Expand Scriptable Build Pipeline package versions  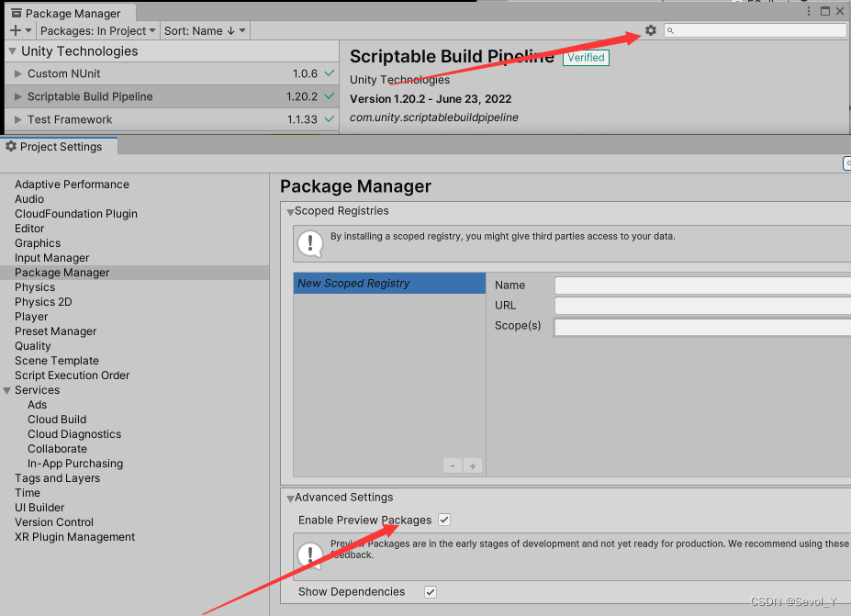(18, 96)
